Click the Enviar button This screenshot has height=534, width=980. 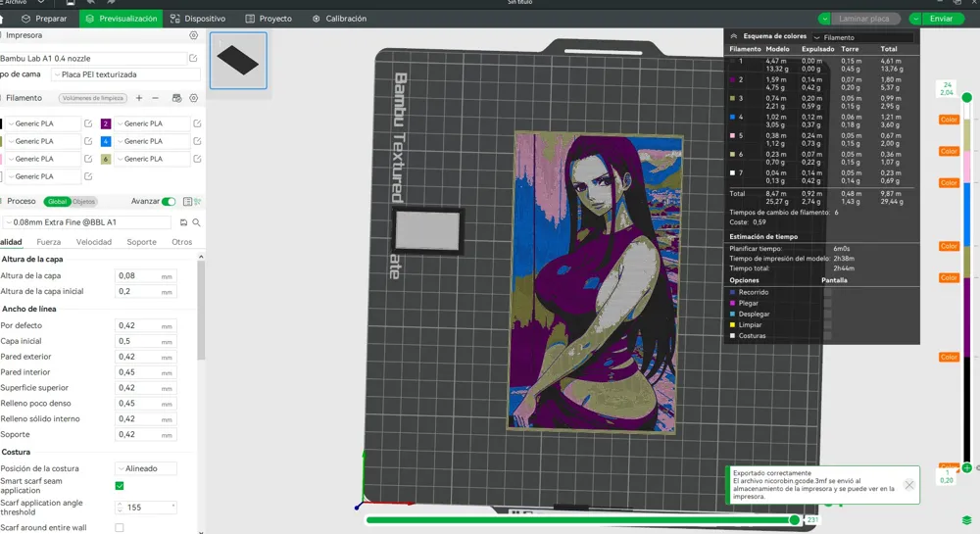coord(941,19)
